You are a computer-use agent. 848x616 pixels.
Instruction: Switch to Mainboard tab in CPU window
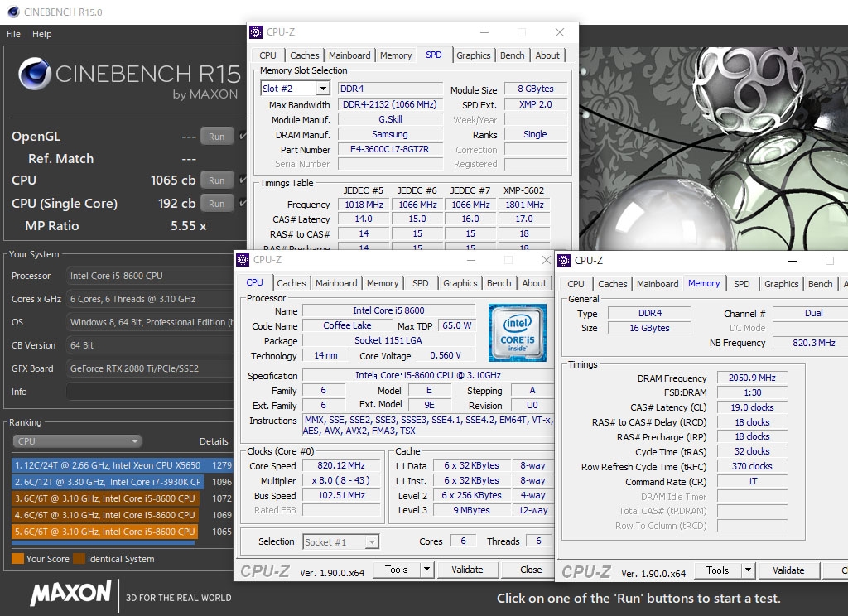pyautogui.click(x=336, y=283)
